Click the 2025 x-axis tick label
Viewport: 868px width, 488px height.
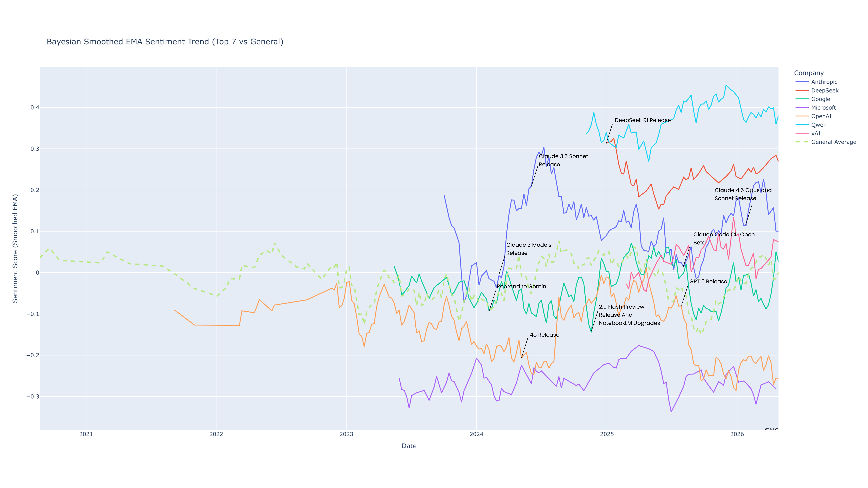tap(607, 434)
